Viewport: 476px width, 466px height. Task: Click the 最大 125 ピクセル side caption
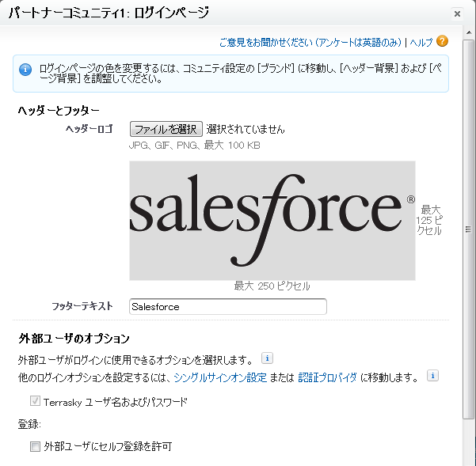pyautogui.click(x=429, y=221)
